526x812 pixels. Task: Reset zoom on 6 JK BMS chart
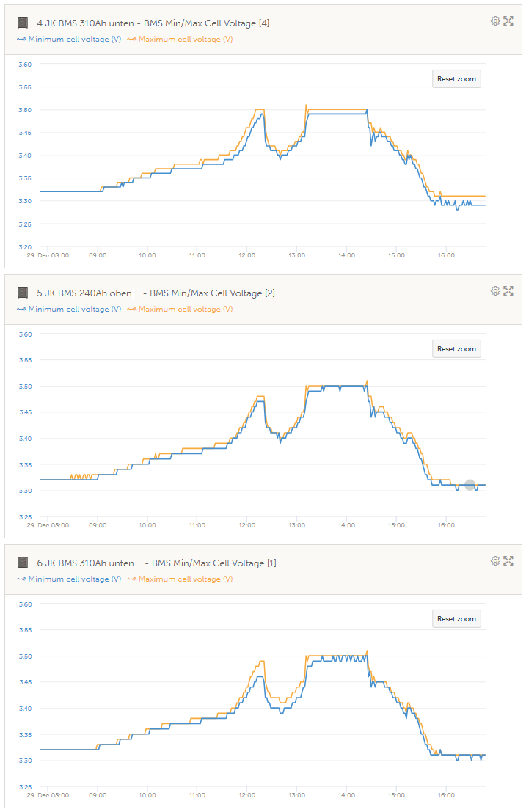tap(456, 619)
